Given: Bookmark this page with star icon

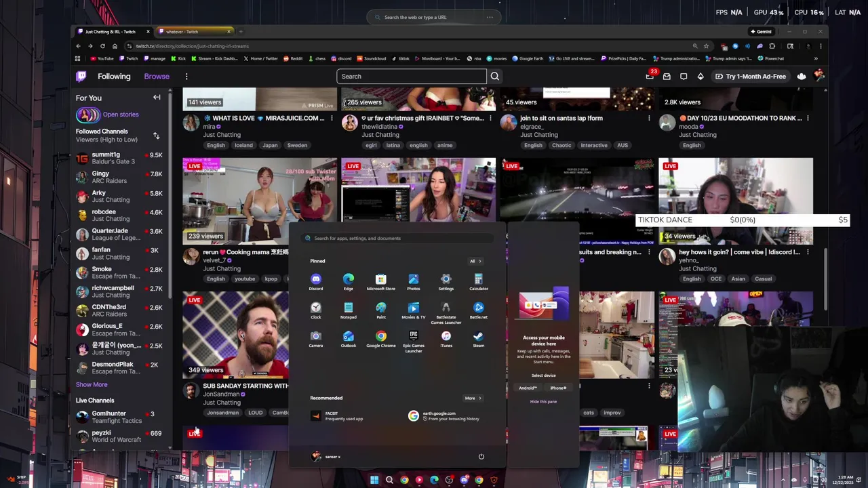Looking at the screenshot, I should click(706, 46).
